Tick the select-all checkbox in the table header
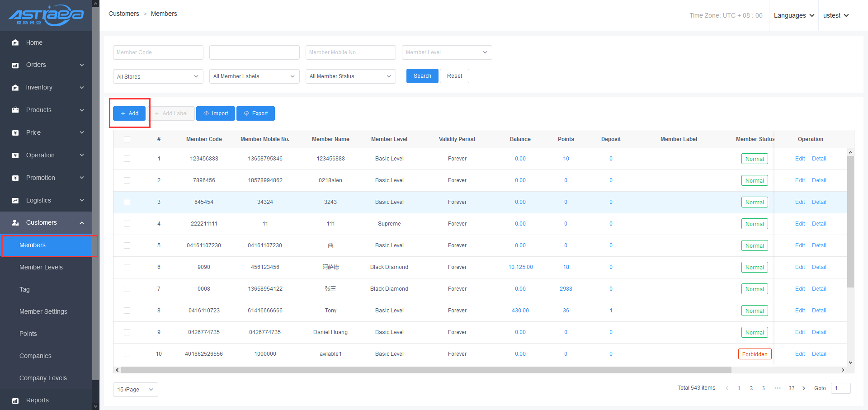The height and width of the screenshot is (410, 868). tap(127, 139)
